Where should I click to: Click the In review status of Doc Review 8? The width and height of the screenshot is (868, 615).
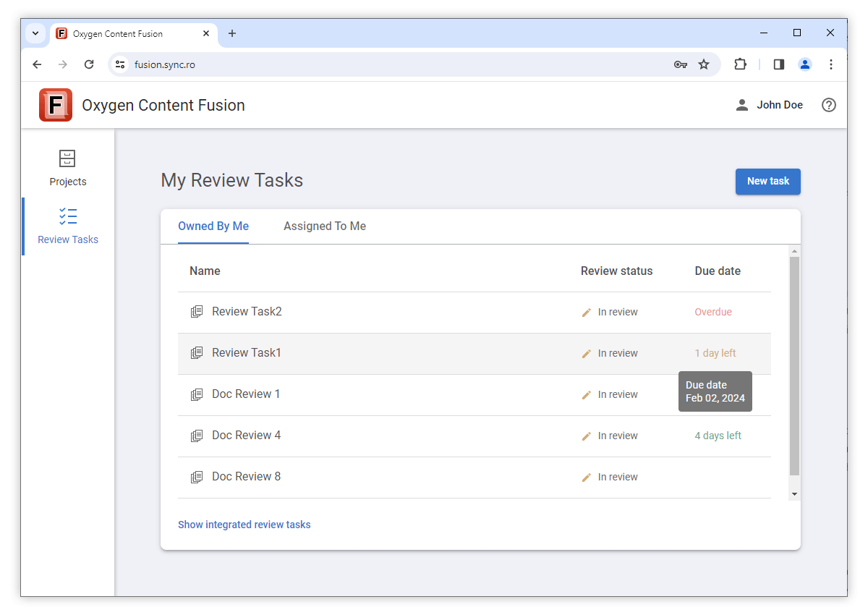point(618,477)
